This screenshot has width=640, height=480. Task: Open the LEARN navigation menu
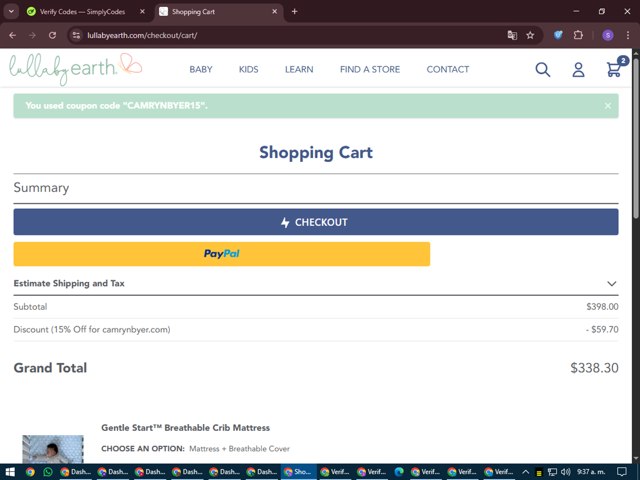(299, 69)
